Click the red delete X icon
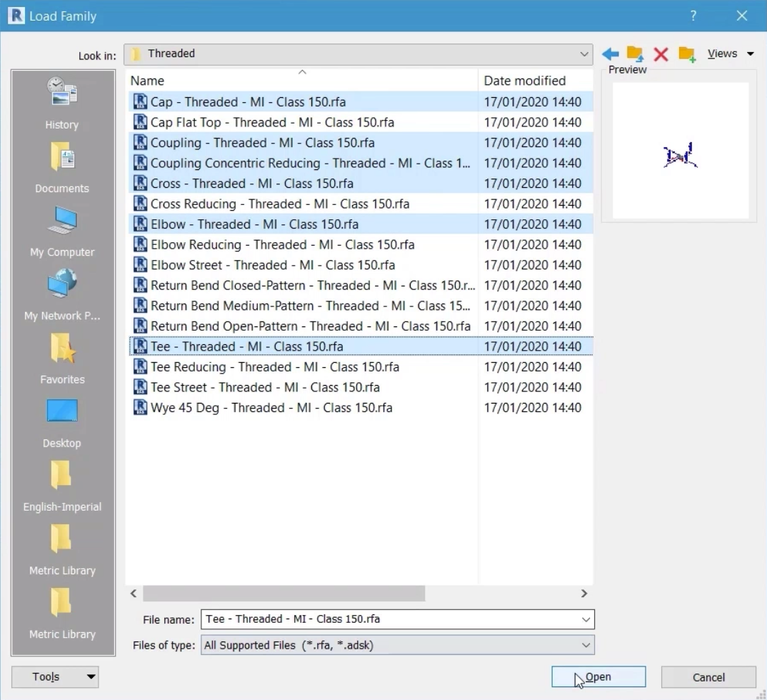Screen dimensions: 767x700 tap(661, 54)
